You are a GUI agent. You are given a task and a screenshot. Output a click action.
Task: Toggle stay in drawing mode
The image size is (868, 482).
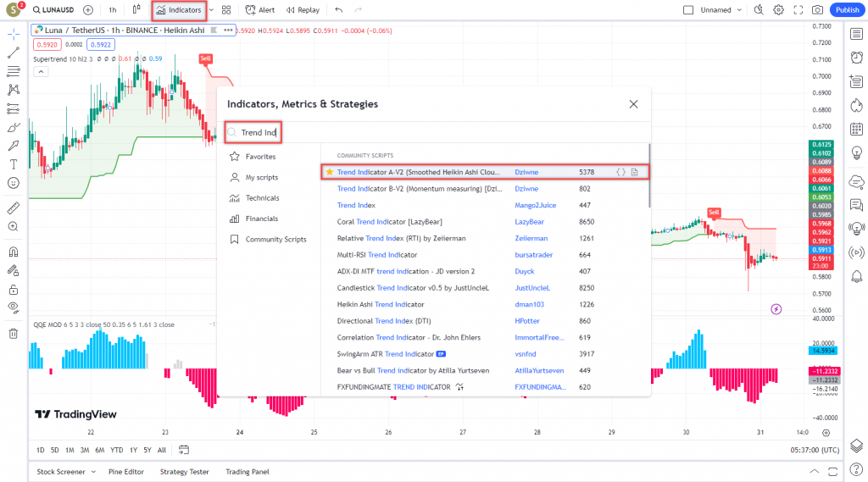14,270
